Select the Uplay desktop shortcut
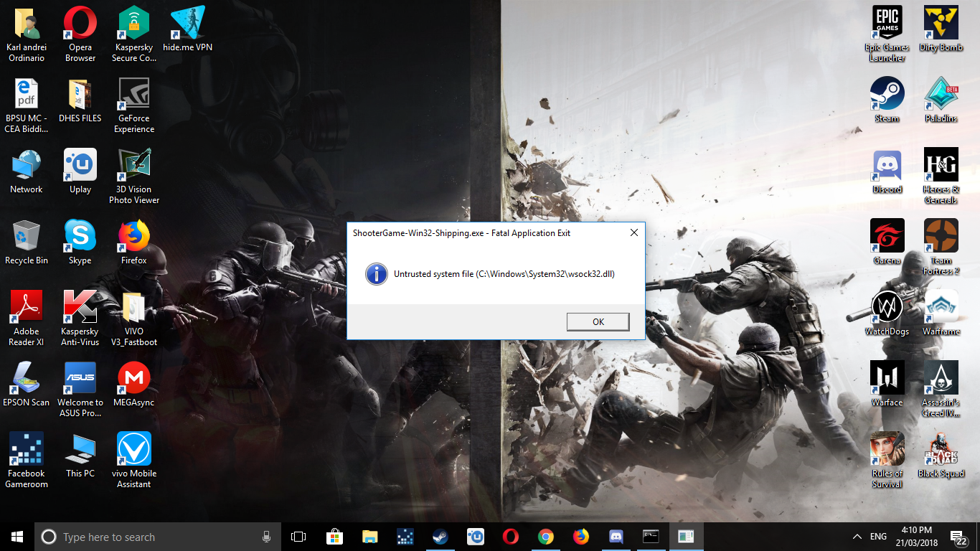Screen dimensions: 980x551 [80, 171]
